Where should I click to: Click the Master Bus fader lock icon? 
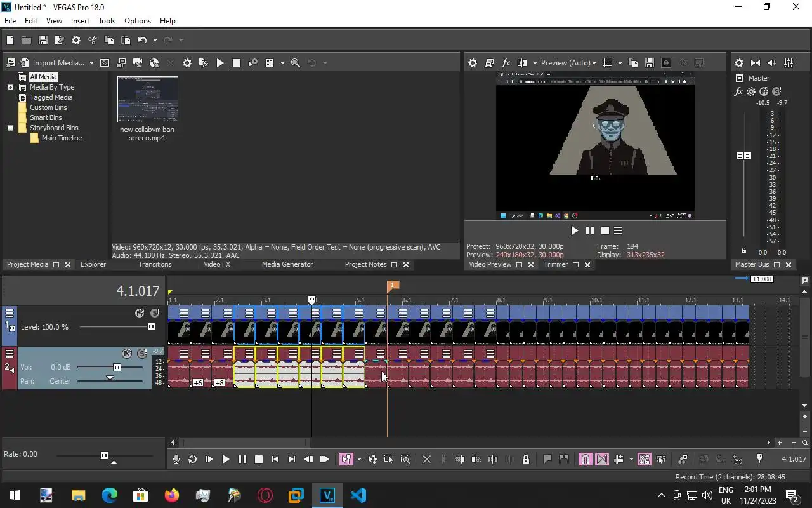tap(743, 251)
